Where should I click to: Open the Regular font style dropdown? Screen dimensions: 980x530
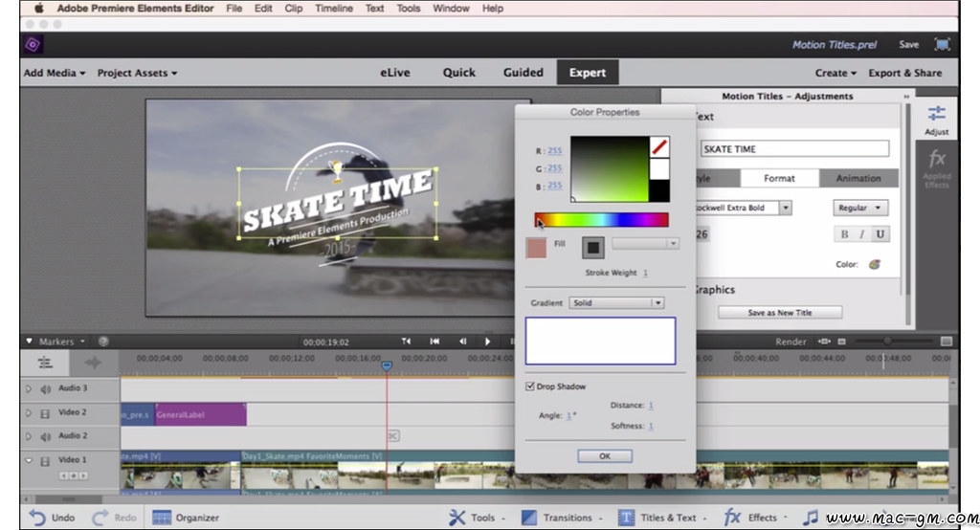860,208
